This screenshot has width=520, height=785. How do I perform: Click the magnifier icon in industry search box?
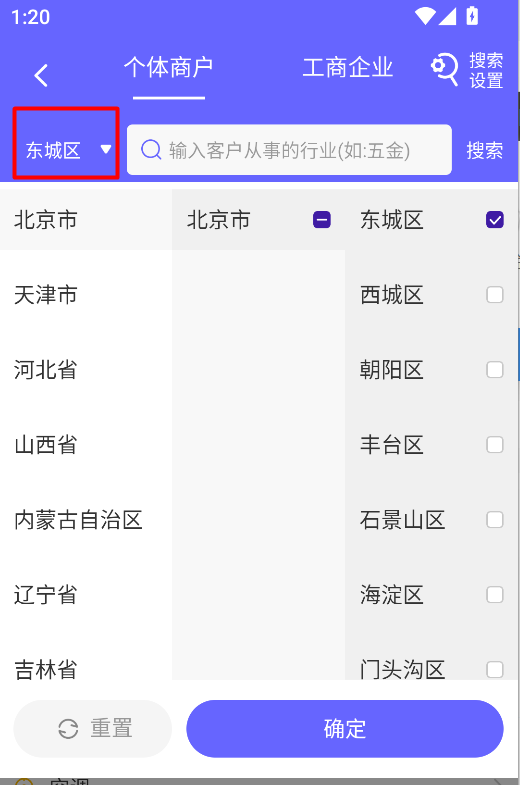(151, 149)
